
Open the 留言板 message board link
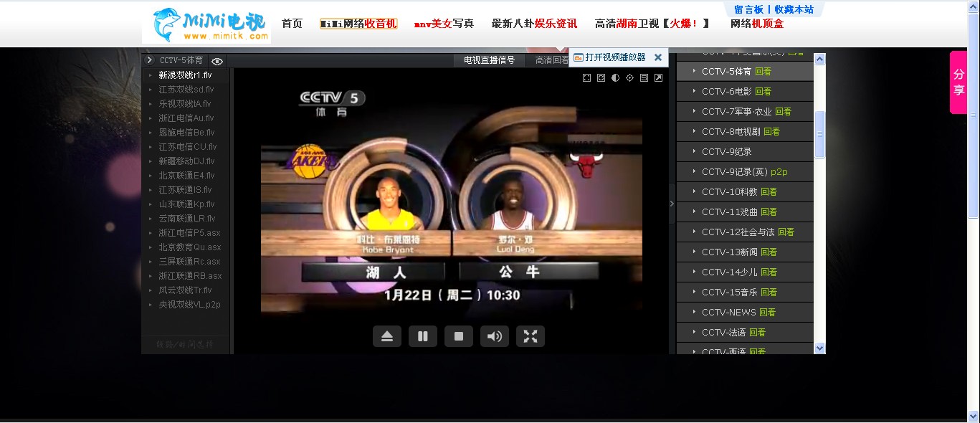(748, 9)
